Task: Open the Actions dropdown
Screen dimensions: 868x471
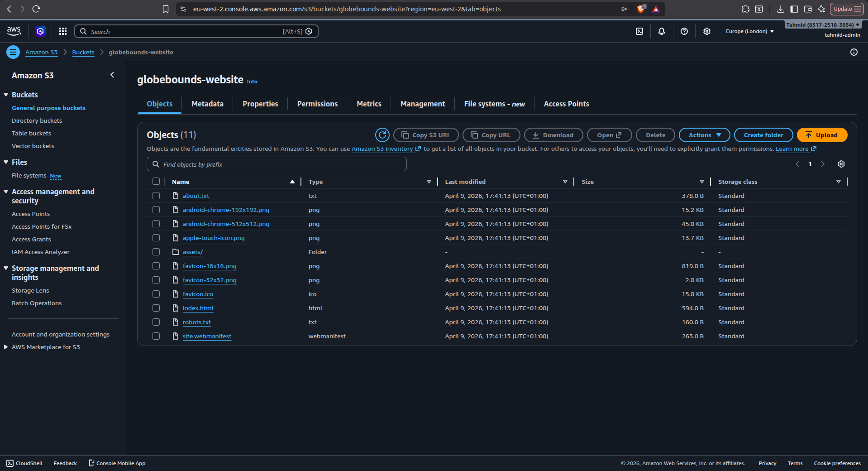Action: [704, 135]
